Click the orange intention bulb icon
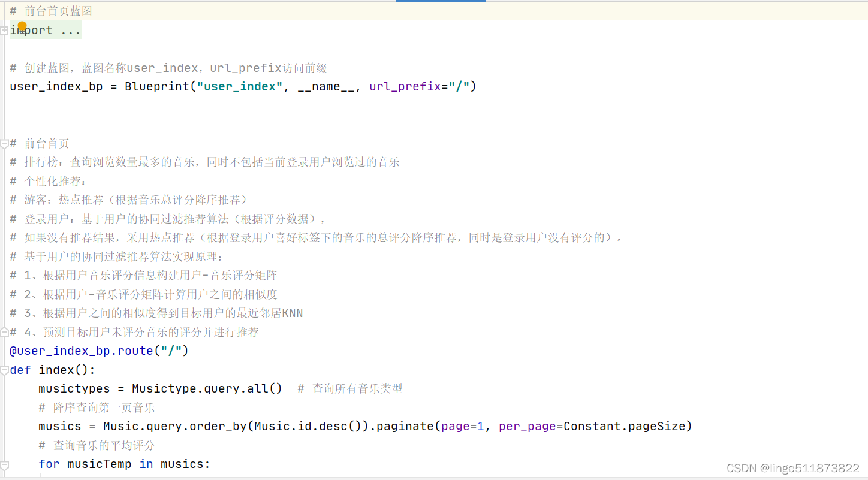The height and width of the screenshot is (480, 868). click(22, 26)
